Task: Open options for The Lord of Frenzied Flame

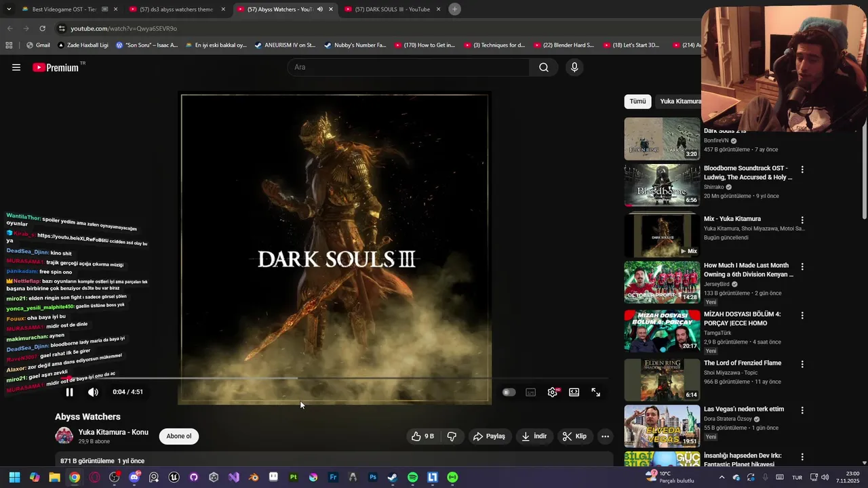Action: click(802, 364)
